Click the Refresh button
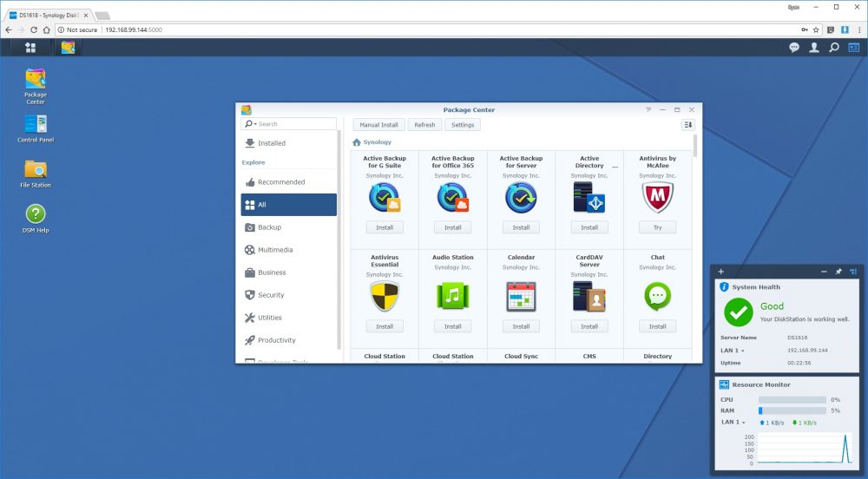The height and width of the screenshot is (479, 868). coord(425,125)
